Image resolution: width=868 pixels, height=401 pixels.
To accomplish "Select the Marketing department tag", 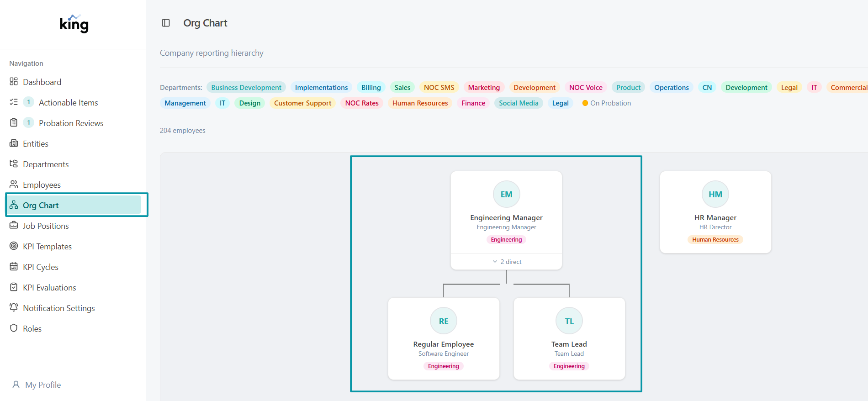I will coord(484,87).
